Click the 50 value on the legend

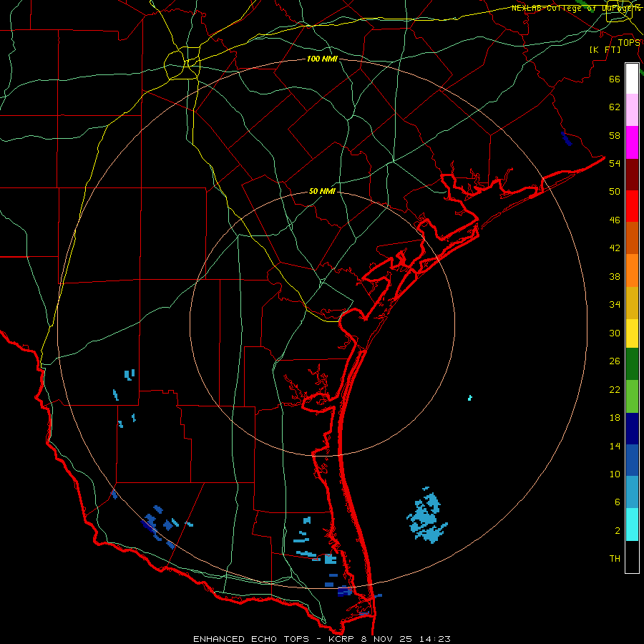click(x=615, y=192)
